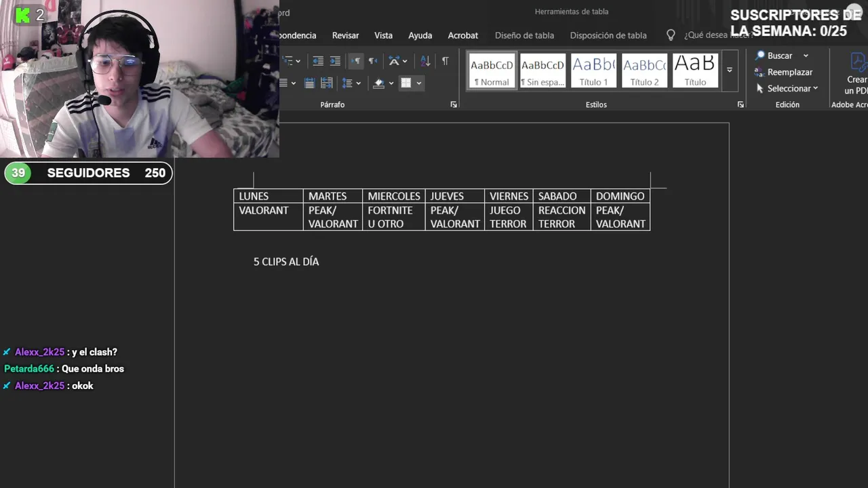Click the Alexx_2k25 username beside 'y el clash?'
The image size is (868, 488).
pos(39,352)
